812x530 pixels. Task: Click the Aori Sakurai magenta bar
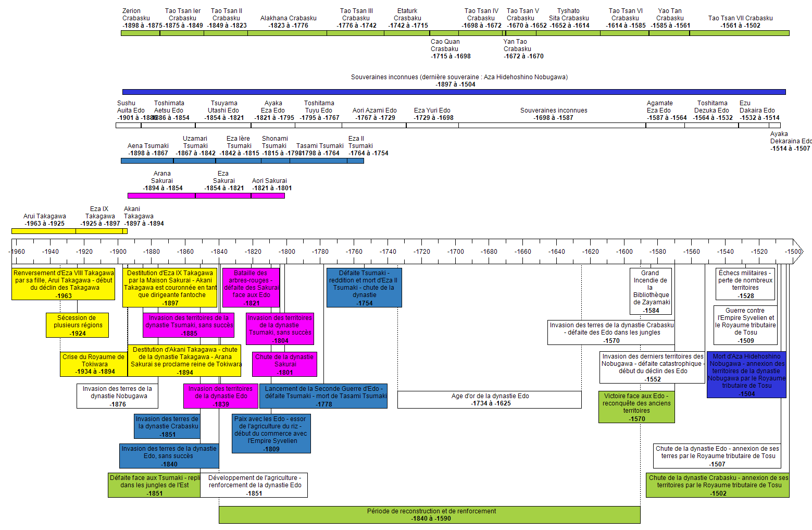(268, 196)
